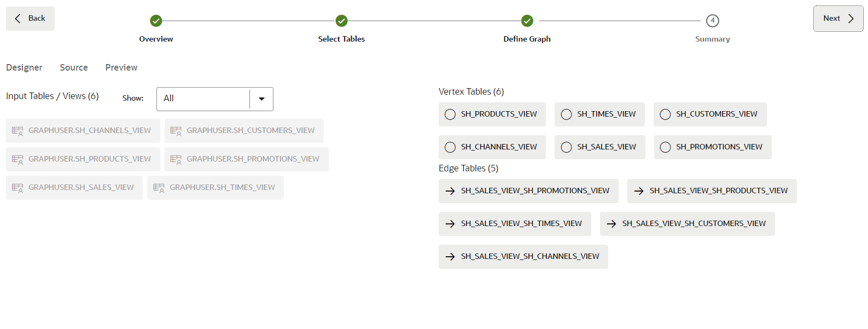The width and height of the screenshot is (868, 329).
Task: Switch to the Source tab
Action: pyautogui.click(x=74, y=67)
